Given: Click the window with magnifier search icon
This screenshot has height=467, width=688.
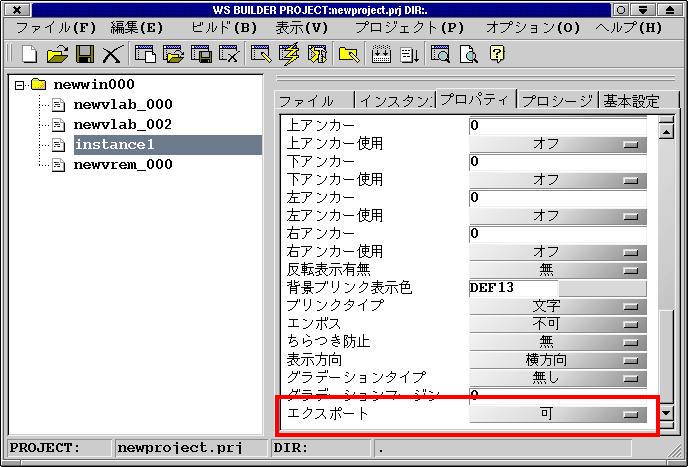Looking at the screenshot, I should (440, 54).
